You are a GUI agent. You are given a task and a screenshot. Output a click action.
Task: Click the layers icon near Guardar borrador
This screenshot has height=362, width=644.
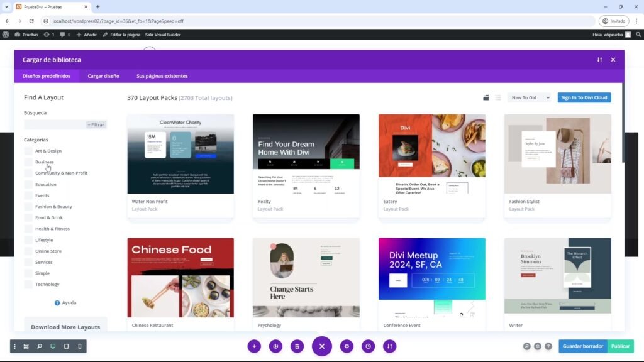click(538, 346)
